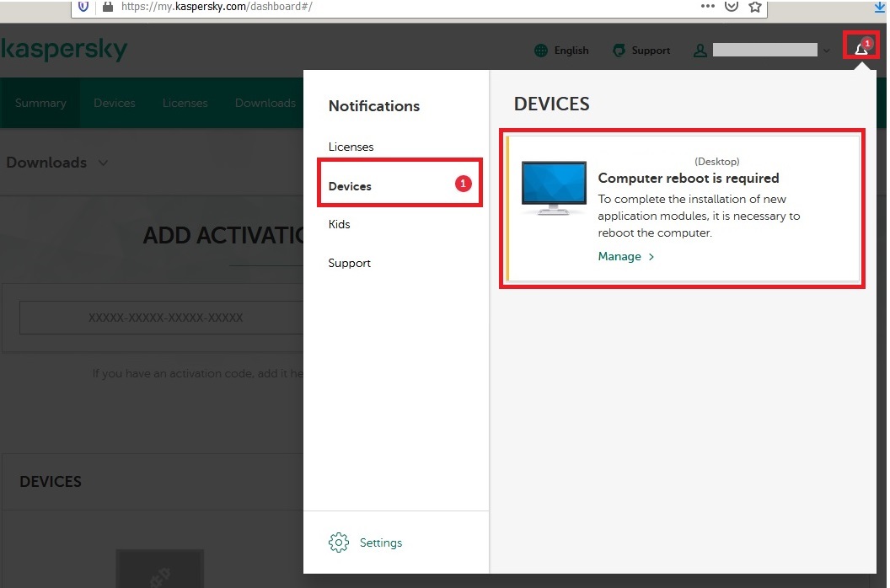Viewport: 890px width, 588px height.
Task: Open Kids notification category
Action: coord(339,224)
